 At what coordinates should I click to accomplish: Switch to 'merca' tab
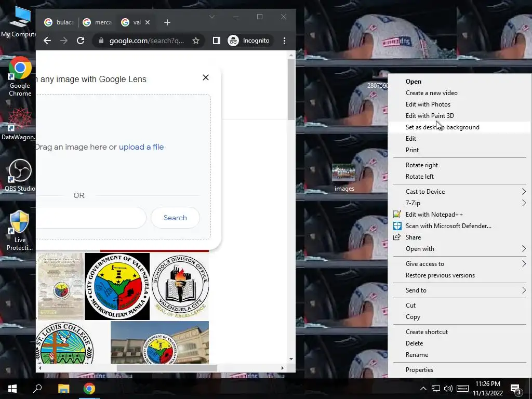click(97, 22)
